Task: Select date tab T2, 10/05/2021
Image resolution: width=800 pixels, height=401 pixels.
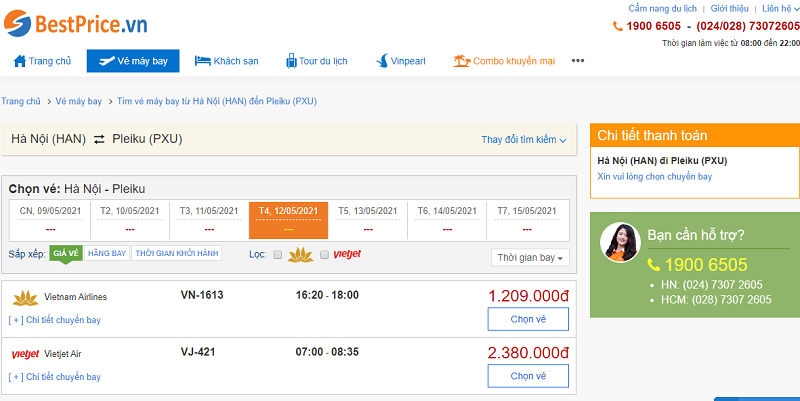Action: pos(130,220)
